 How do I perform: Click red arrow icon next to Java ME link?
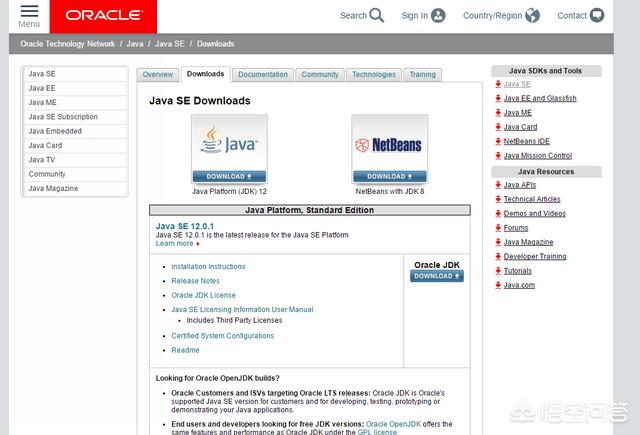click(498, 113)
